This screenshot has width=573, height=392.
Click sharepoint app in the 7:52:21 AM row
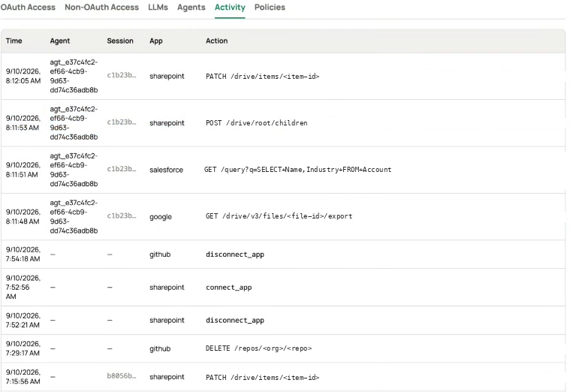(167, 321)
